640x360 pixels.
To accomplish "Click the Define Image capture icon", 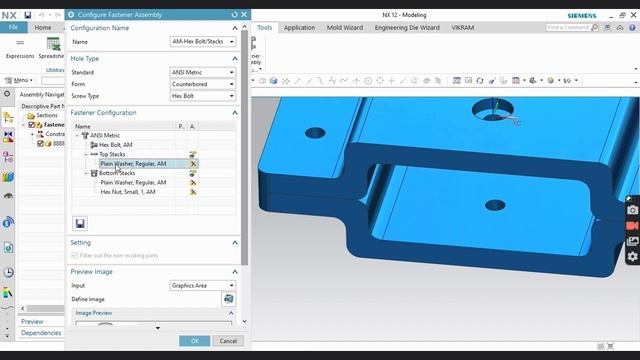I will [229, 299].
